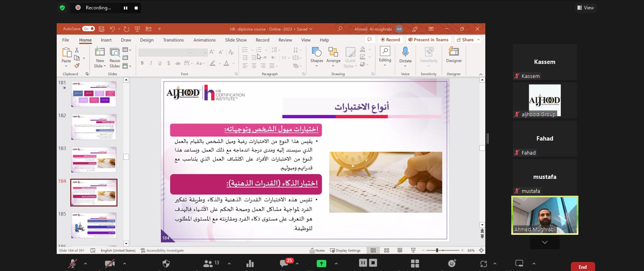Open the Designer pane icon
644x271 pixels.
coord(454,52)
